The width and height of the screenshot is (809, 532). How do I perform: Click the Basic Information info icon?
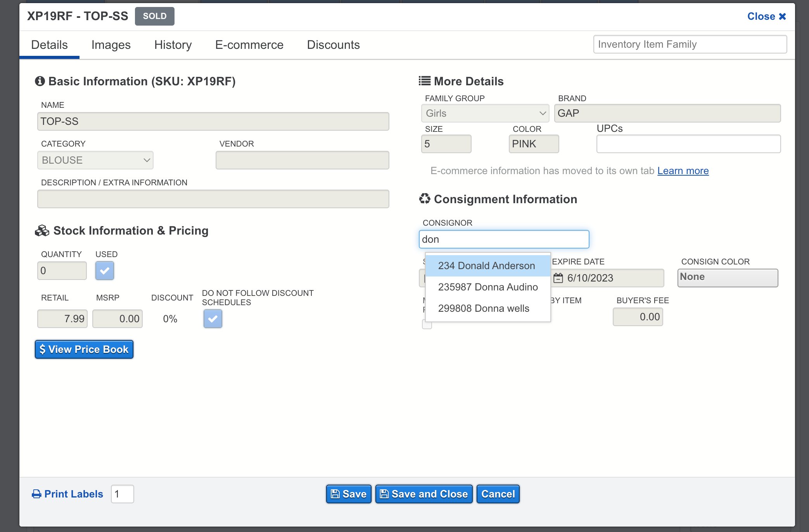coord(40,81)
